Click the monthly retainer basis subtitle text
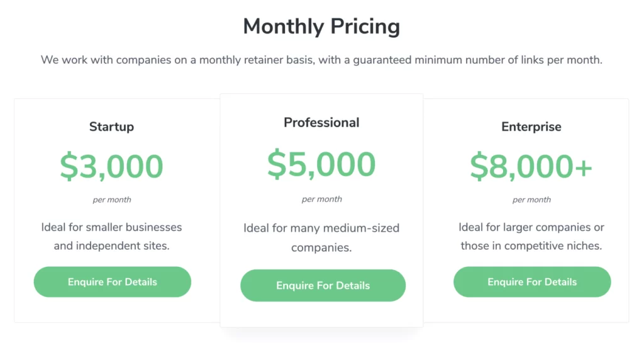 click(321, 60)
